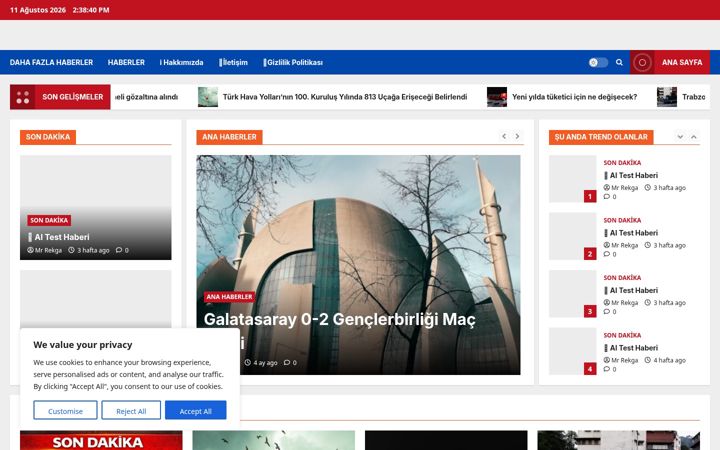
Task: Click clock date icon on left card
Action: (71, 250)
